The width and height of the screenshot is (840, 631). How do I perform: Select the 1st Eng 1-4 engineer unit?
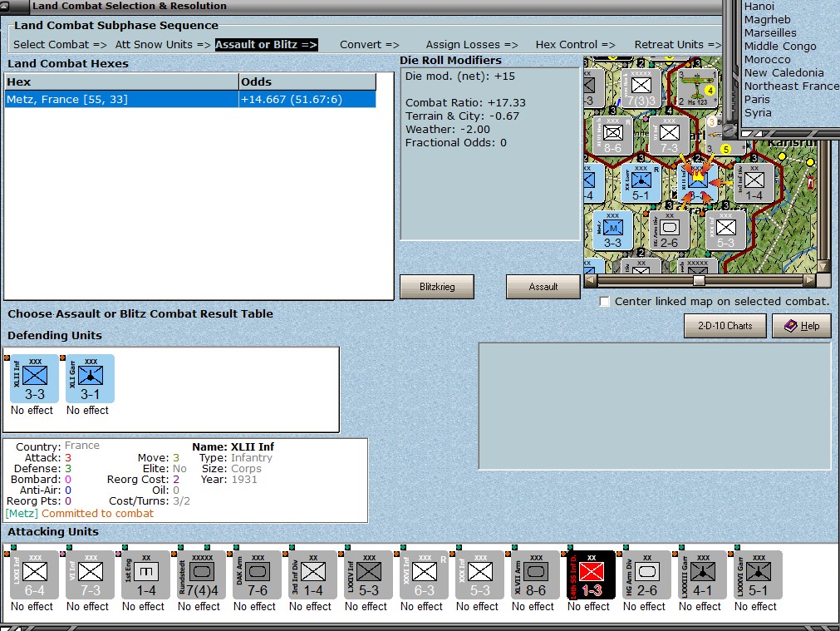pos(146,574)
